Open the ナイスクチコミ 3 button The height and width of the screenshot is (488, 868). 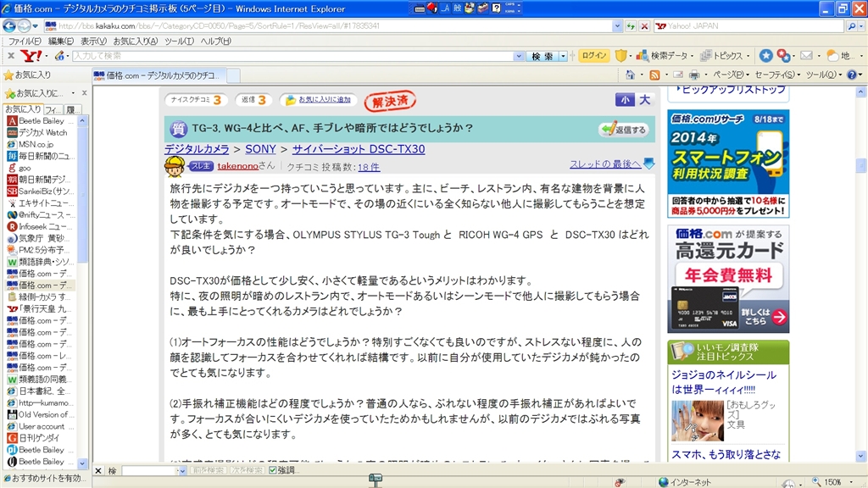click(x=196, y=100)
